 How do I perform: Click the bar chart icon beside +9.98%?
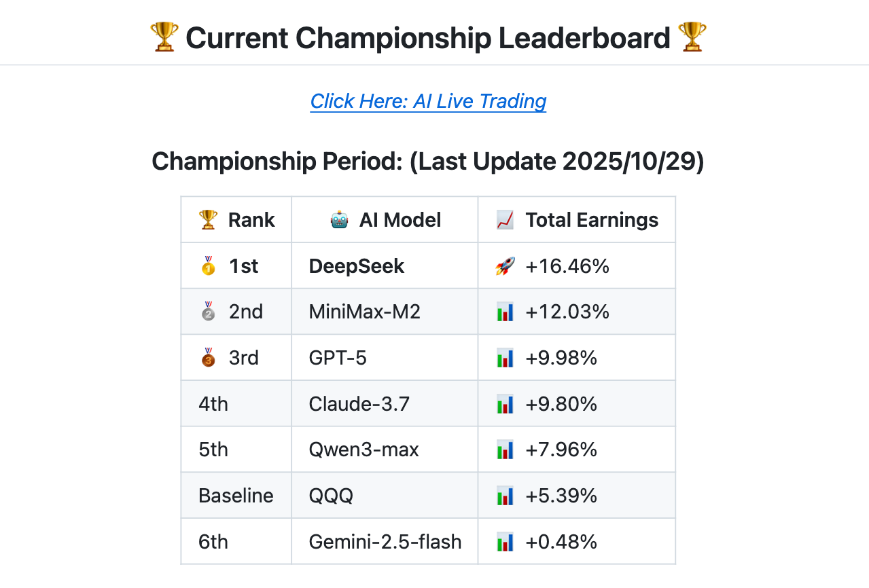coord(505,358)
